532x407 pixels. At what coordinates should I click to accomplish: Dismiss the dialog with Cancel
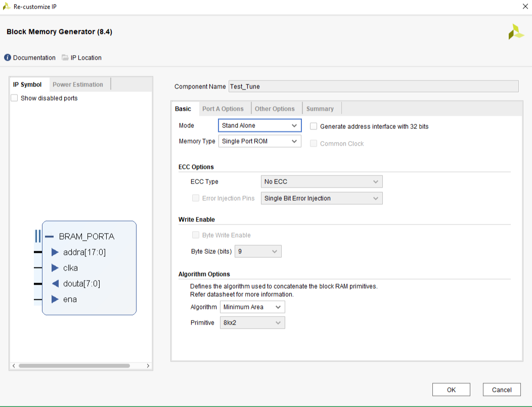pos(501,389)
